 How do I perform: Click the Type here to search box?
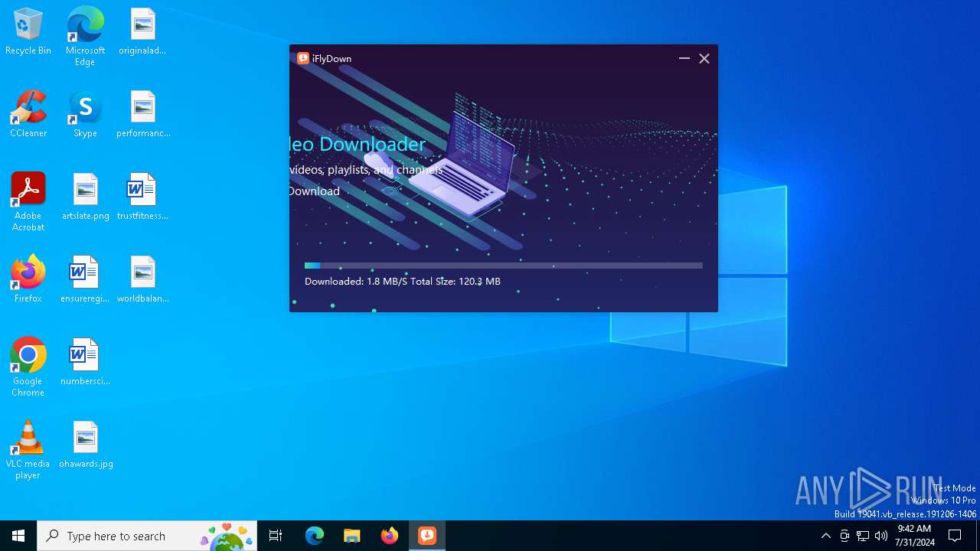tap(147, 536)
